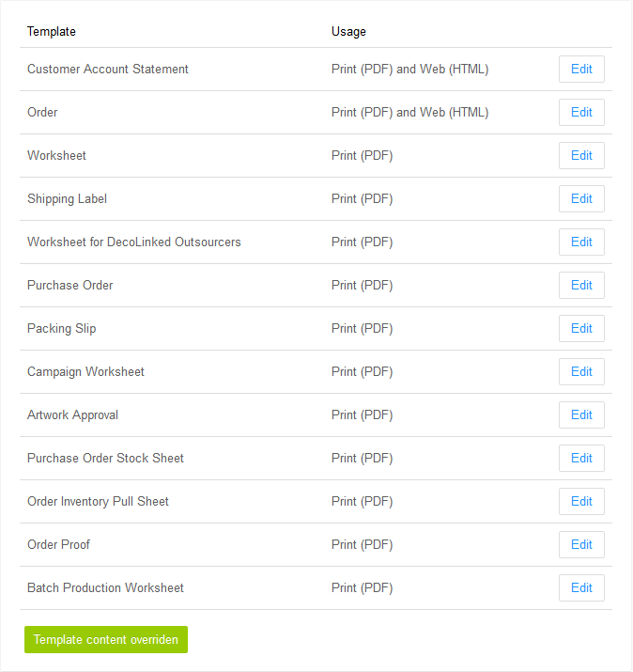Edit the Order Proof template
Viewport: 633px width, 672px height.
pyautogui.click(x=581, y=545)
